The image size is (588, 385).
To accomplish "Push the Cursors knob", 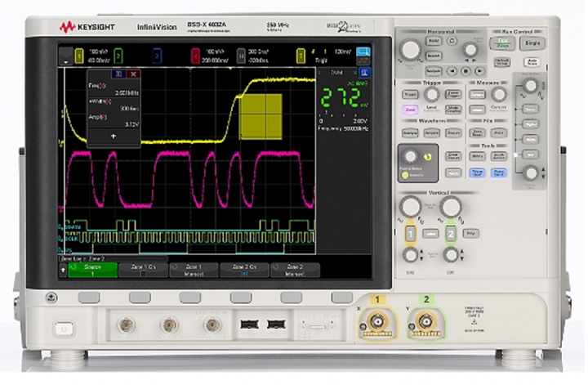I will click(499, 95).
